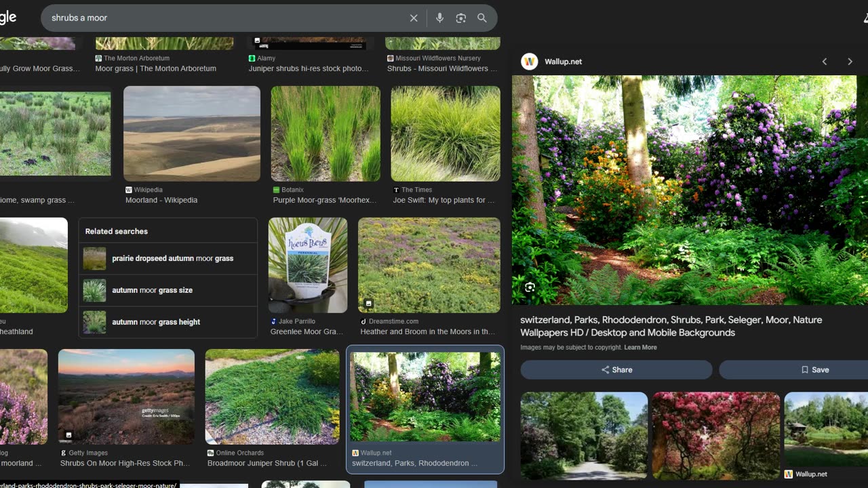Image resolution: width=868 pixels, height=488 pixels.
Task: Open Online Orchards Broadmoor Juniper image
Action: tap(273, 396)
